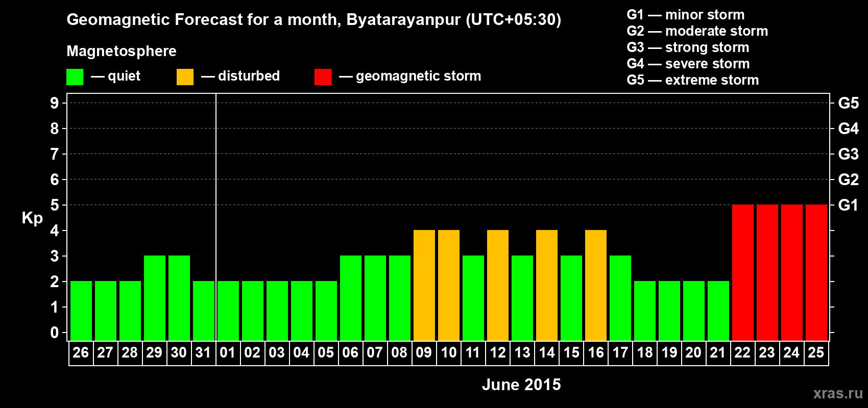Click the red bar for June 23
868x408 pixels.
[767, 272]
